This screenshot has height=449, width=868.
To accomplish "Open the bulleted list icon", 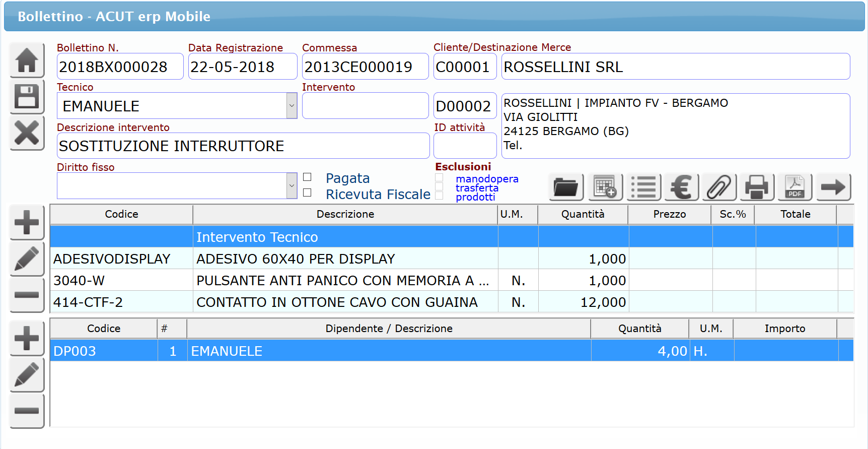I will pyautogui.click(x=643, y=187).
